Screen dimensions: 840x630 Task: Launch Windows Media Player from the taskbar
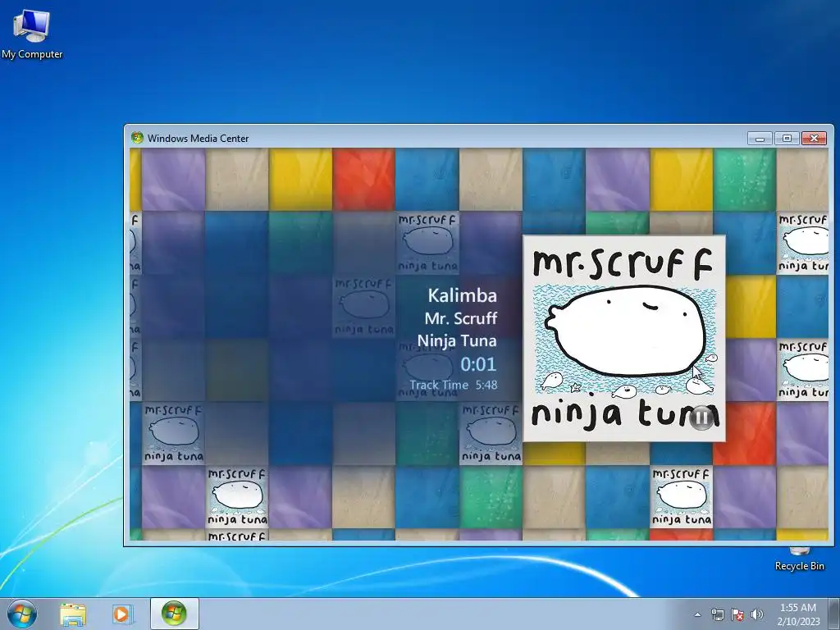click(123, 614)
